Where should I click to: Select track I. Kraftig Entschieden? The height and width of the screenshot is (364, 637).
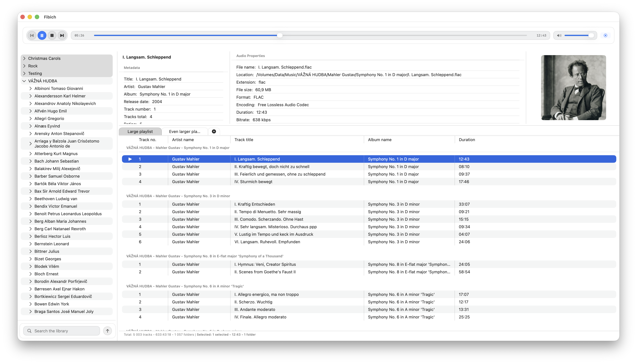(x=369, y=204)
